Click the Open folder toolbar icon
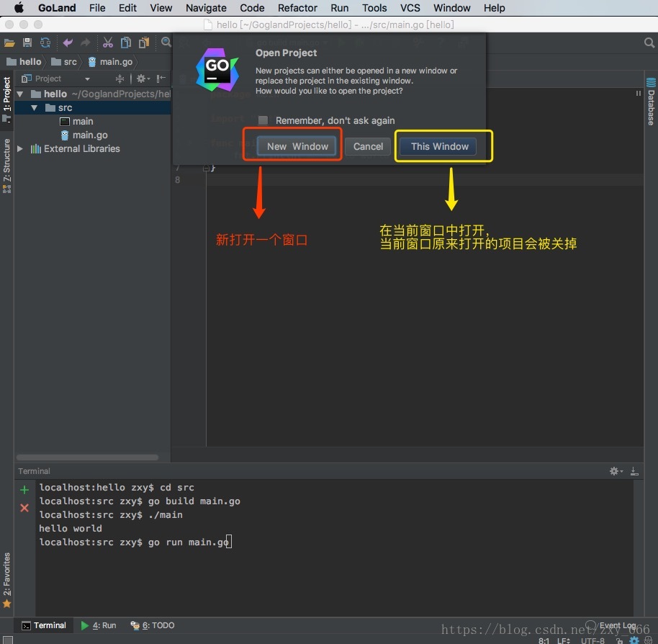 9,43
